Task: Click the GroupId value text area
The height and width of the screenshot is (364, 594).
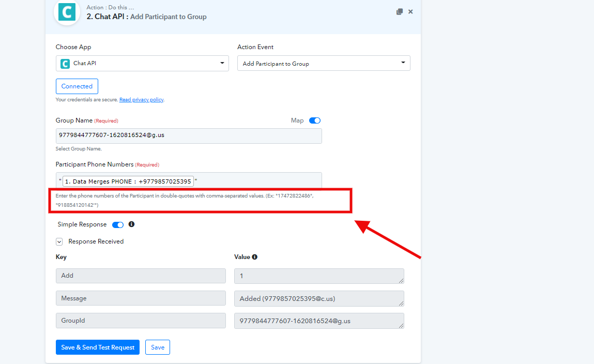Action: (x=318, y=321)
